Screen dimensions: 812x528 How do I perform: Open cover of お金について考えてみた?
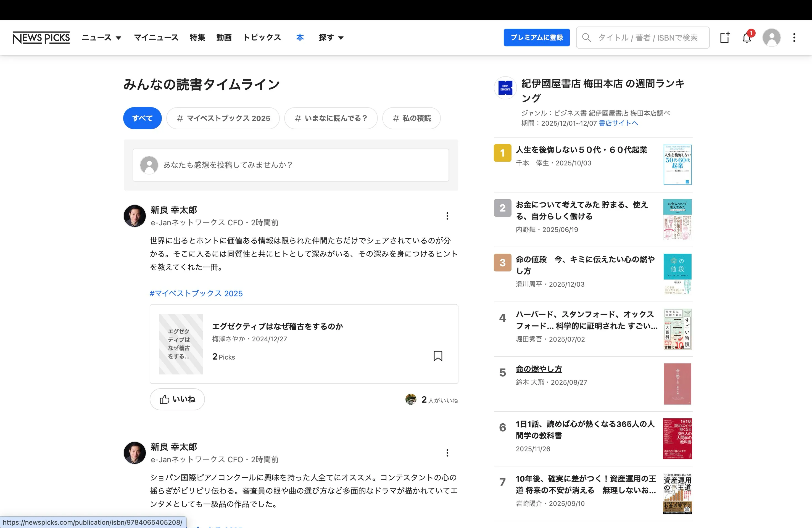coord(677,220)
